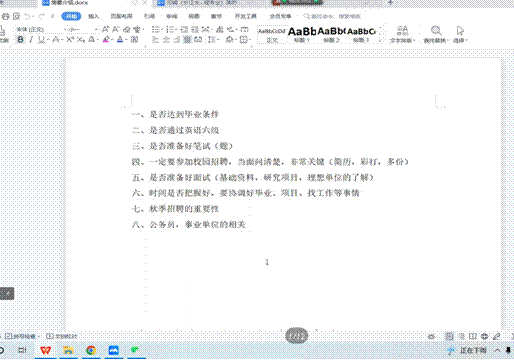
Task: Toggle underline formatting button
Action: (41, 40)
